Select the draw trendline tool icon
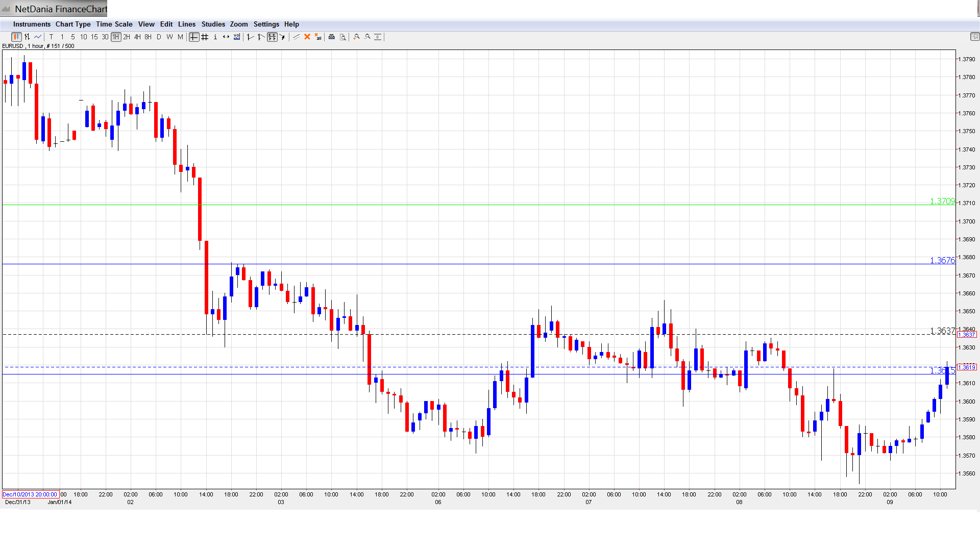The height and width of the screenshot is (551, 980). 297,37
